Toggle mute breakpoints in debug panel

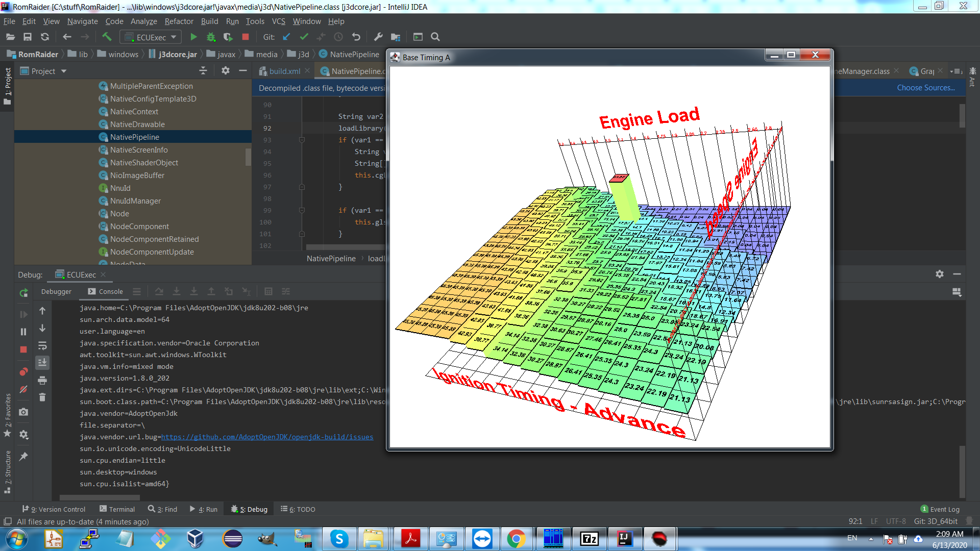[23, 390]
